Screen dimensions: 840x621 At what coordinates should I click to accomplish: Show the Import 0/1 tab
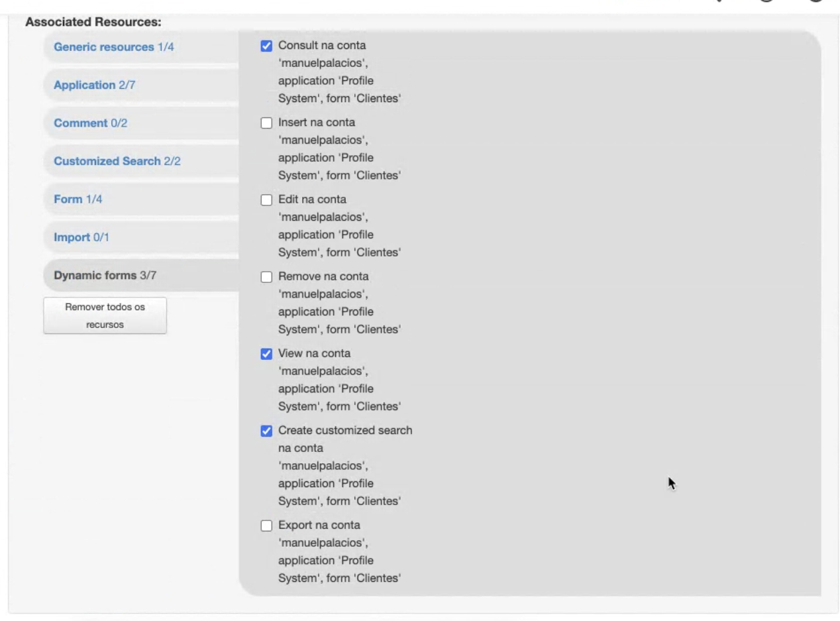click(141, 237)
